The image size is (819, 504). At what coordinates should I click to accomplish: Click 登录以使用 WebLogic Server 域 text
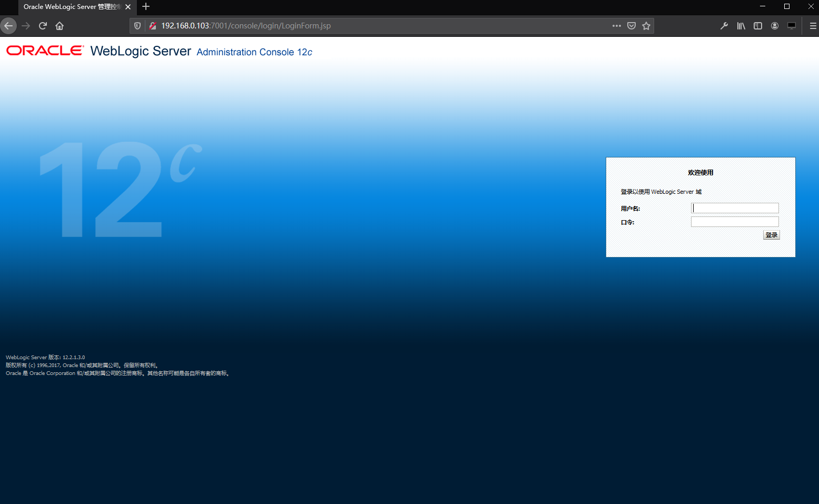point(661,192)
